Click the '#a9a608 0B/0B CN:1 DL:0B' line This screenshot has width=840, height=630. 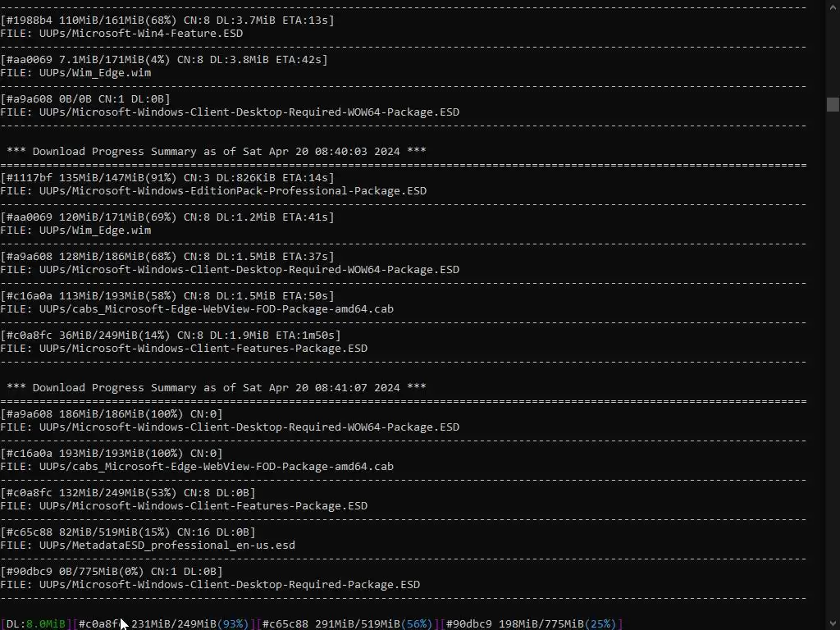click(85, 99)
